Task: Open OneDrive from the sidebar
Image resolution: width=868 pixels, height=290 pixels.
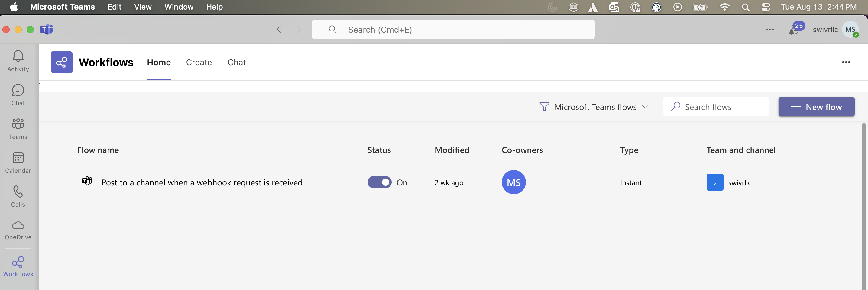Action: click(18, 230)
